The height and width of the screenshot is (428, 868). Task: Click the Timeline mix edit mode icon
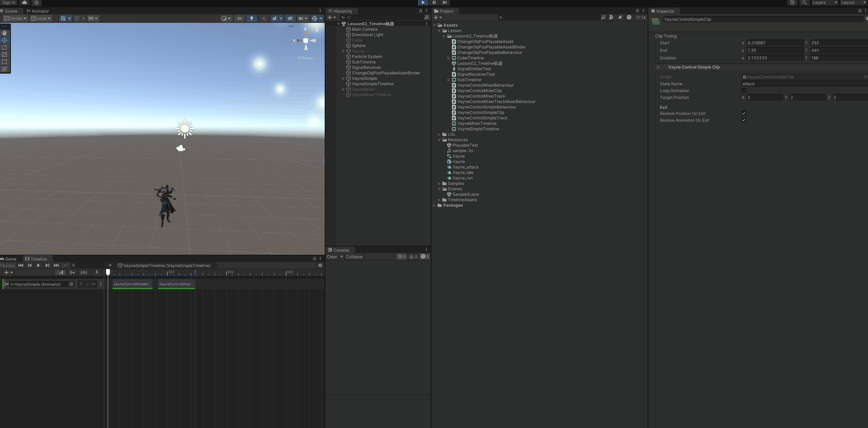point(60,272)
